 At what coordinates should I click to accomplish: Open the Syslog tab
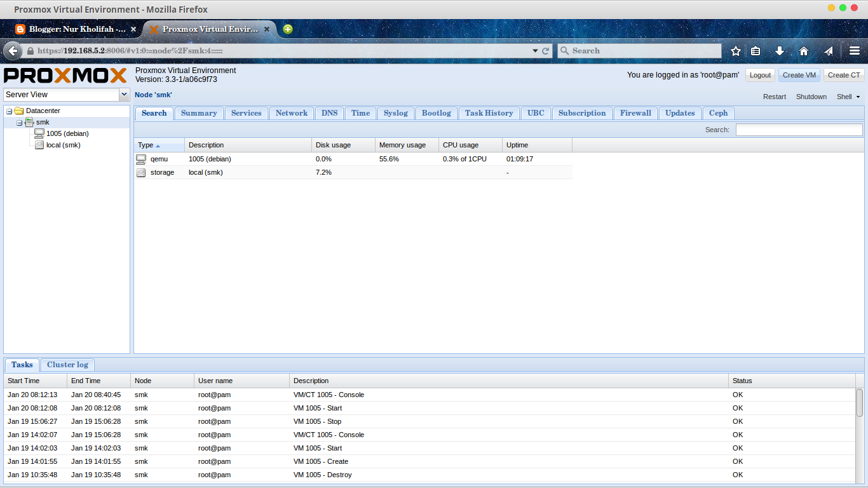396,113
